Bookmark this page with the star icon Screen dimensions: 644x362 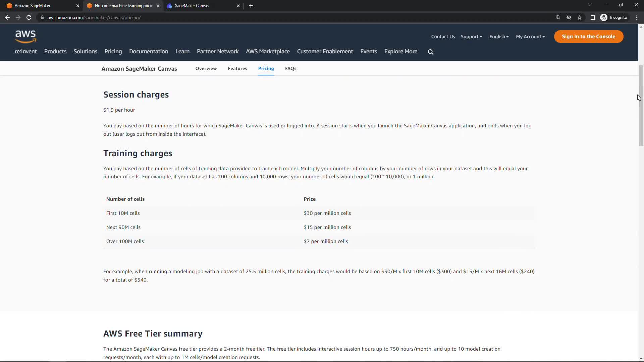[580, 17]
